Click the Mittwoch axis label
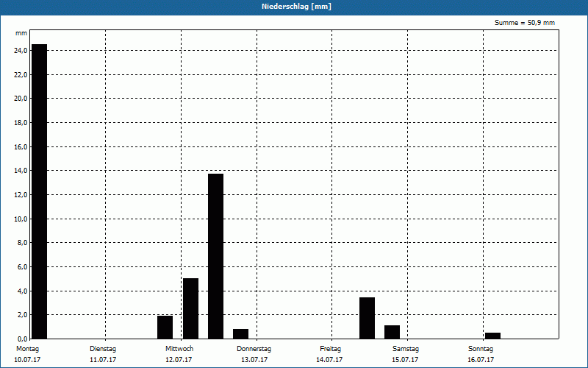 point(179,349)
